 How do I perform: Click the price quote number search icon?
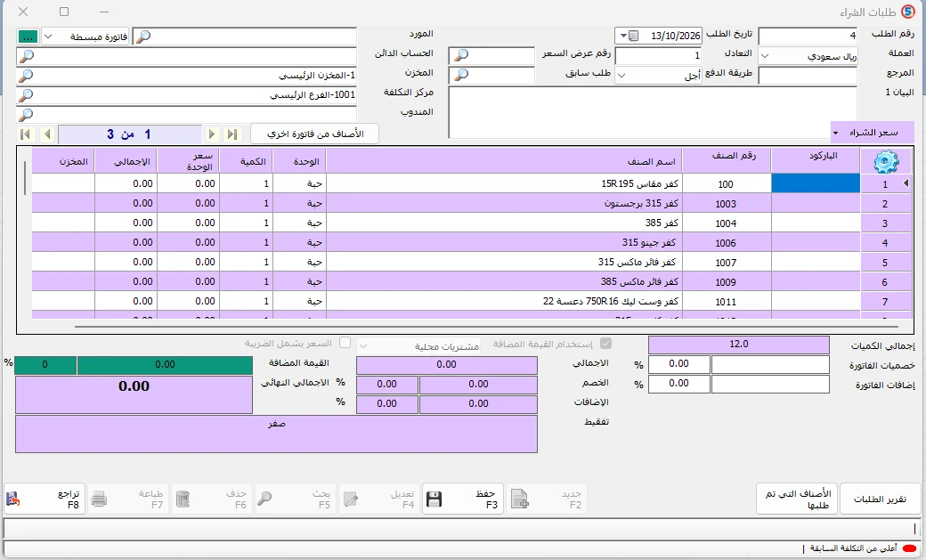(x=461, y=55)
